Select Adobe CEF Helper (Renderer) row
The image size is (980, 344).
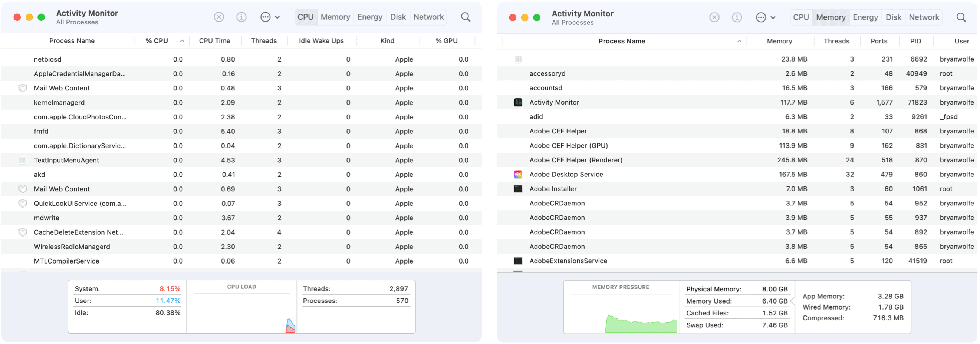click(x=737, y=160)
